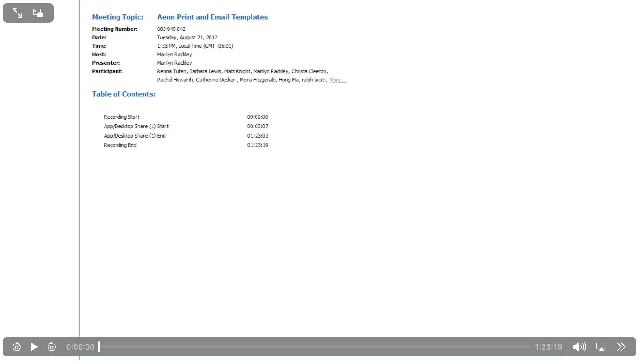Click the Recording Start contents entry

click(x=122, y=117)
